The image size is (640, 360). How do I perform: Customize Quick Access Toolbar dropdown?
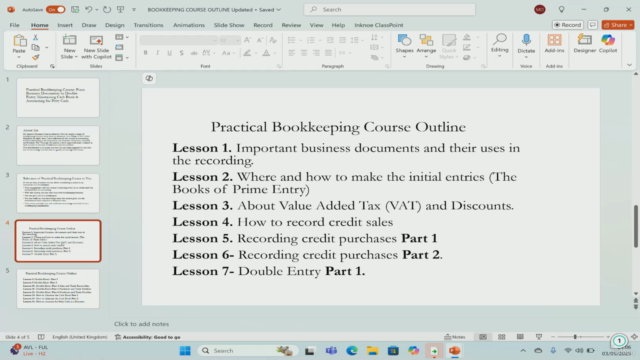134,9
